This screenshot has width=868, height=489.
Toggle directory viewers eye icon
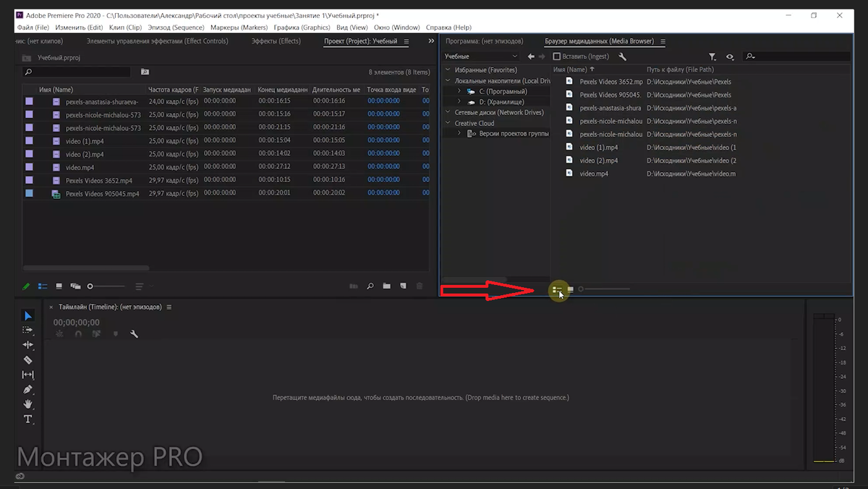tap(731, 56)
